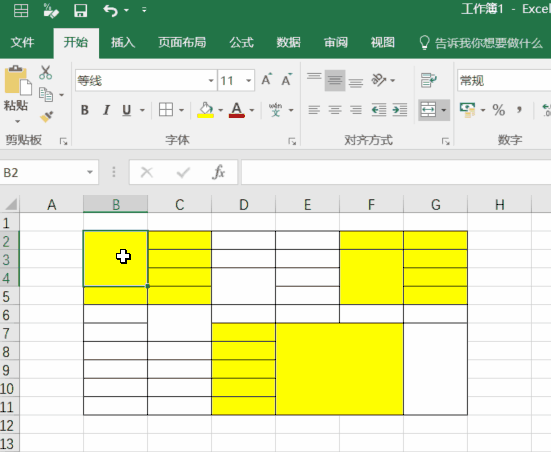This screenshot has height=452, width=551.
Task: Open the Undo history dropdown arrow
Action: 127,10
